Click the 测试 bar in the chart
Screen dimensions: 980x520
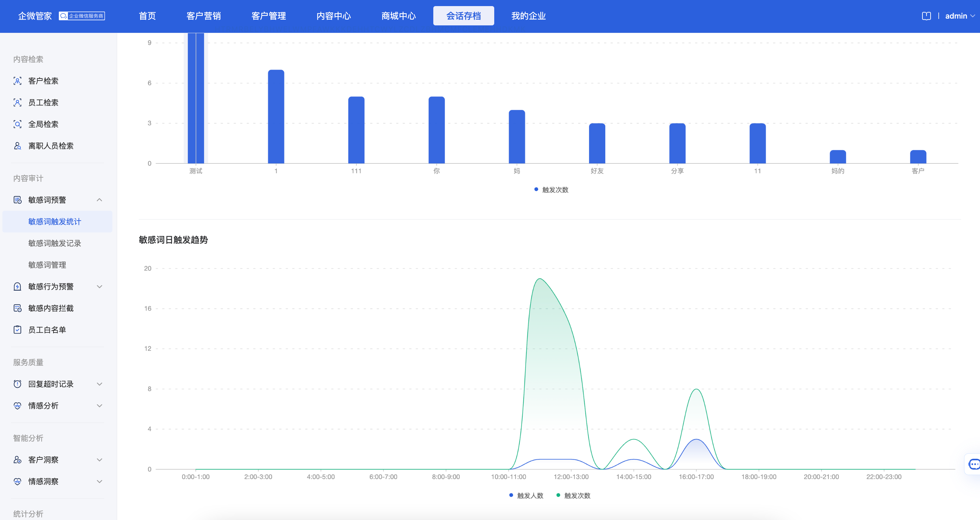coord(196,98)
